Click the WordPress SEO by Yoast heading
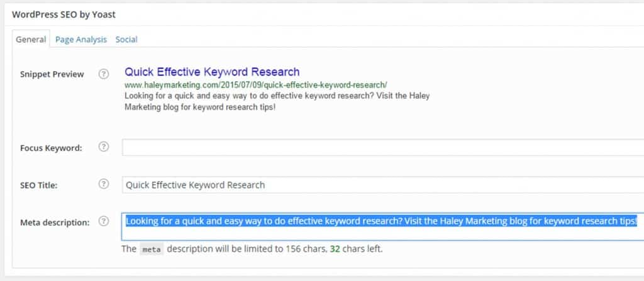 [64, 14]
